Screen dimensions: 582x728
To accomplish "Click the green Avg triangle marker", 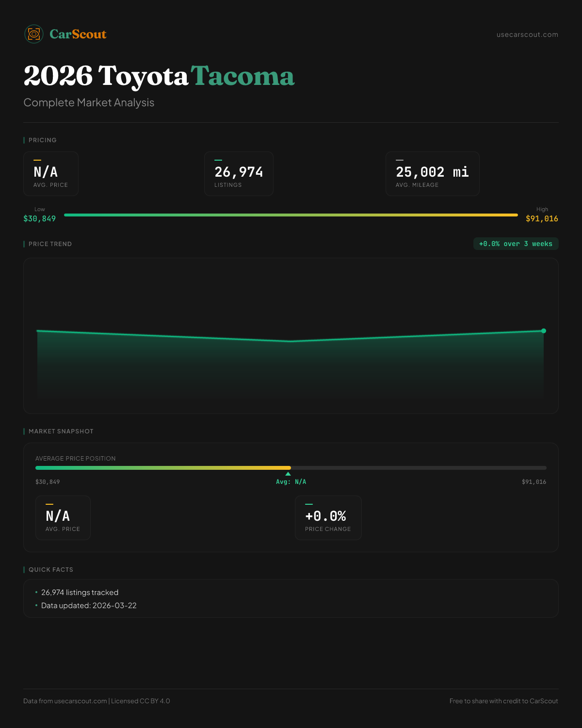I will pyautogui.click(x=288, y=474).
